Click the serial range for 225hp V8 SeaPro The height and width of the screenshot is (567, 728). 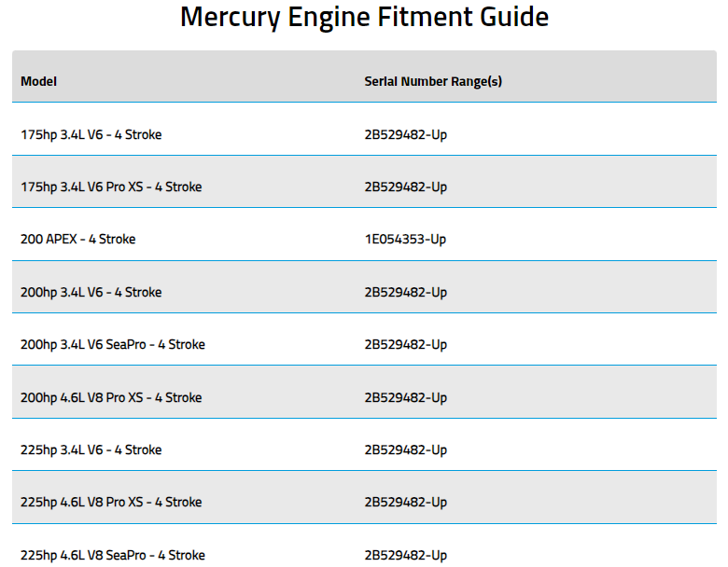pyautogui.click(x=405, y=555)
